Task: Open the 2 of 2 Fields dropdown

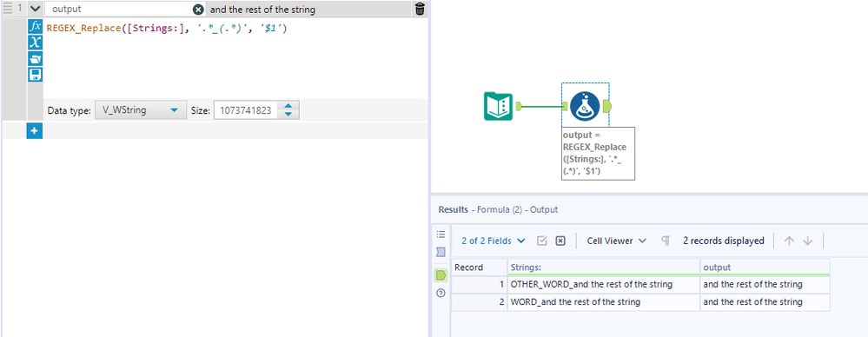Action: (494, 241)
